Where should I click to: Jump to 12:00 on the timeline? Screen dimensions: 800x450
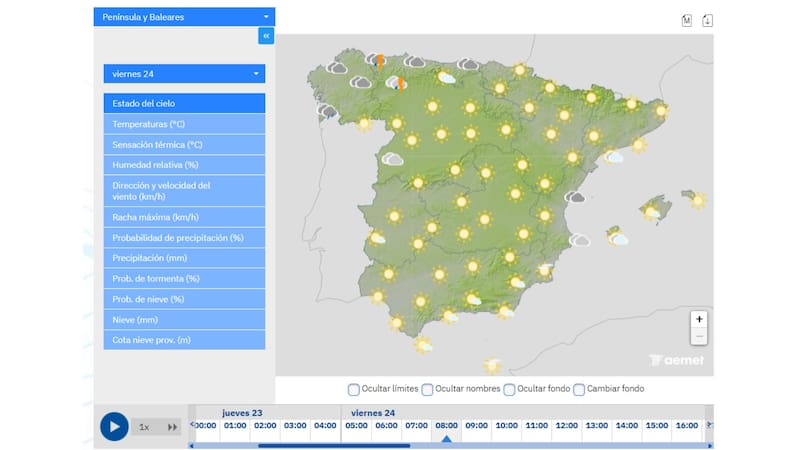(x=567, y=426)
